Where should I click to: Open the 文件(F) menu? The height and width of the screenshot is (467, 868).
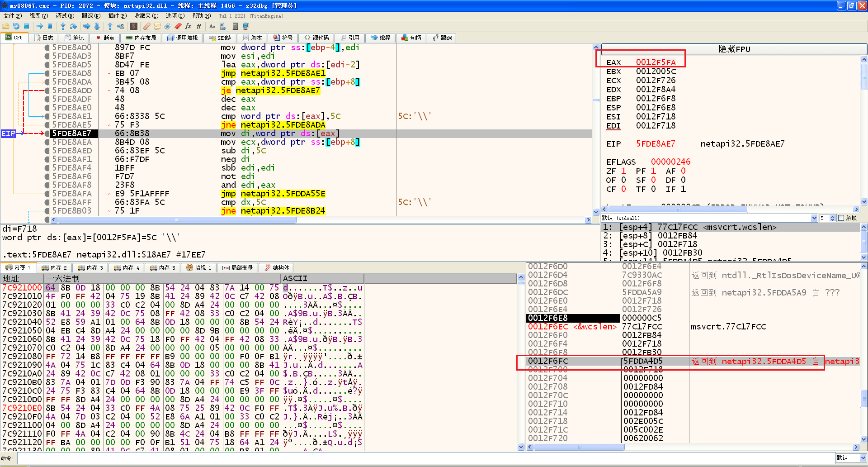(12, 16)
